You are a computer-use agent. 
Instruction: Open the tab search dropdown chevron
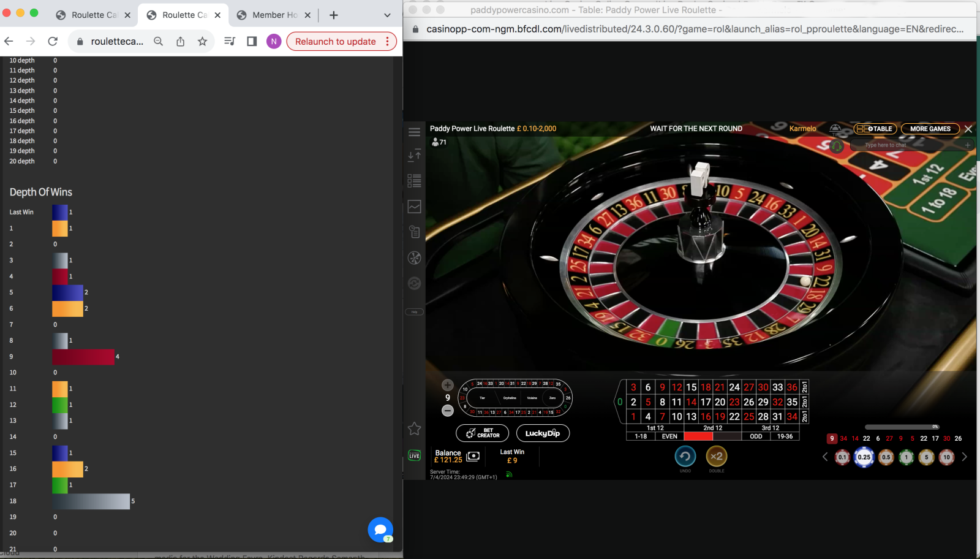387,15
